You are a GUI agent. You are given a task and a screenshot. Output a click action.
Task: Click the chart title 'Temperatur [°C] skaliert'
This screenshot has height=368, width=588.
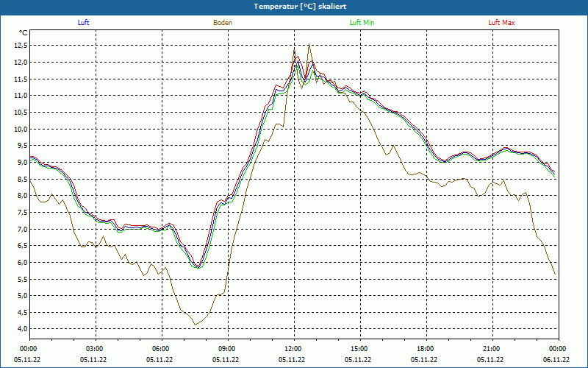tap(300, 7)
